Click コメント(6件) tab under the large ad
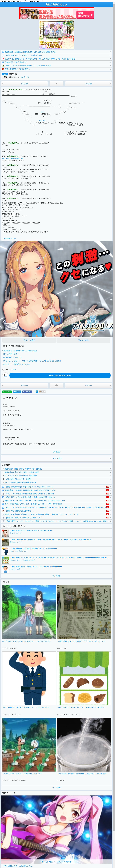The height and width of the screenshot is (868, 115). point(83,340)
